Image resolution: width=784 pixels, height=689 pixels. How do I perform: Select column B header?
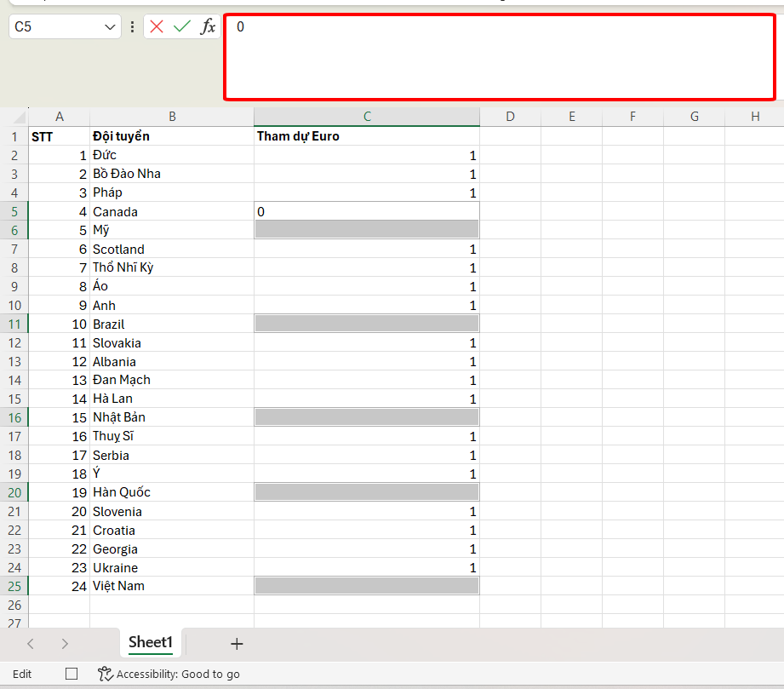point(172,117)
